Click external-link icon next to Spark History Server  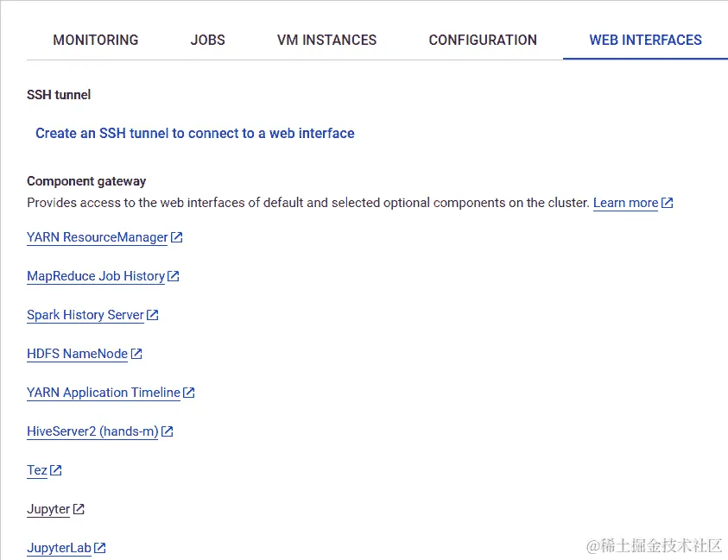(153, 315)
